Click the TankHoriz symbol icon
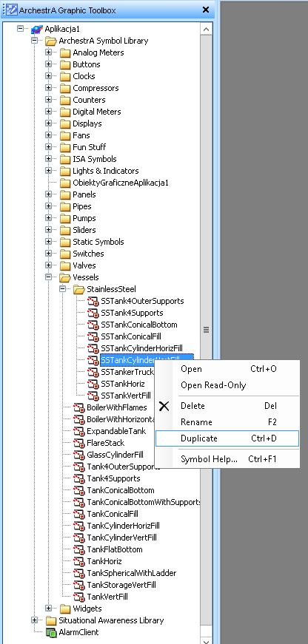Image resolution: width=308 pixels, height=644 pixels. pyautogui.click(x=79, y=561)
